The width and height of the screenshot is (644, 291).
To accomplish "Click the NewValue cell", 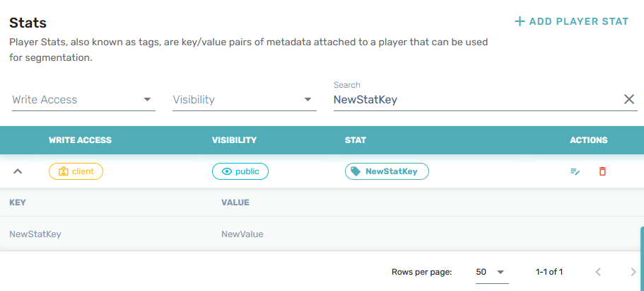I will (x=242, y=234).
